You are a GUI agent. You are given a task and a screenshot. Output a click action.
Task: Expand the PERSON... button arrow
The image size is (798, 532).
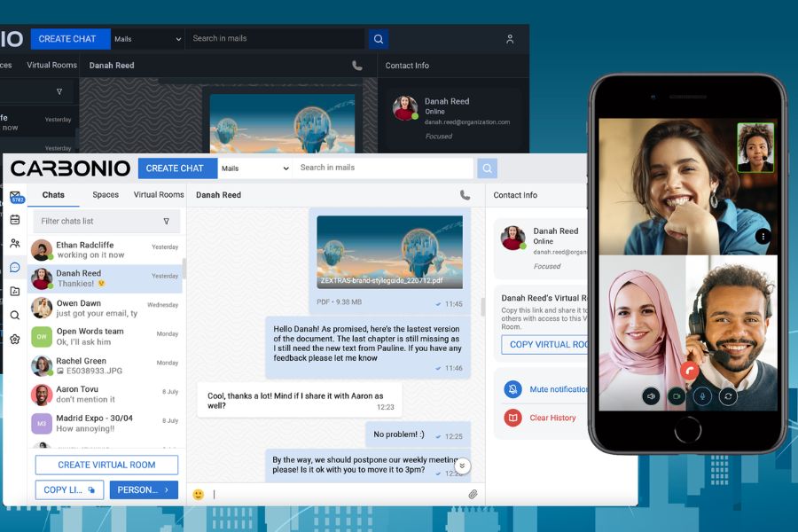(167, 489)
